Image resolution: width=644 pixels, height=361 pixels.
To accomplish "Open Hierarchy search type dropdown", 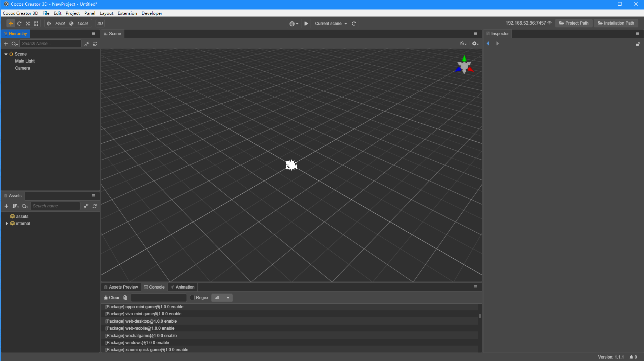I will pyautogui.click(x=14, y=44).
